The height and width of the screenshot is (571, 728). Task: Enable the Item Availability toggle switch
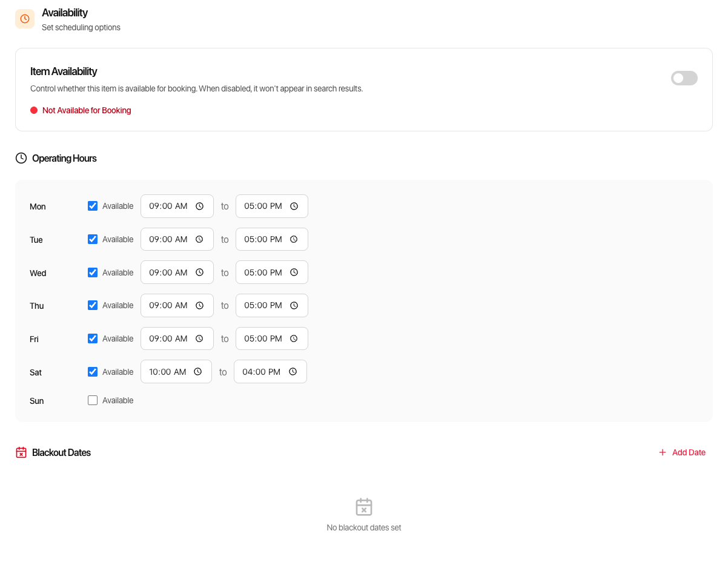pyautogui.click(x=684, y=78)
